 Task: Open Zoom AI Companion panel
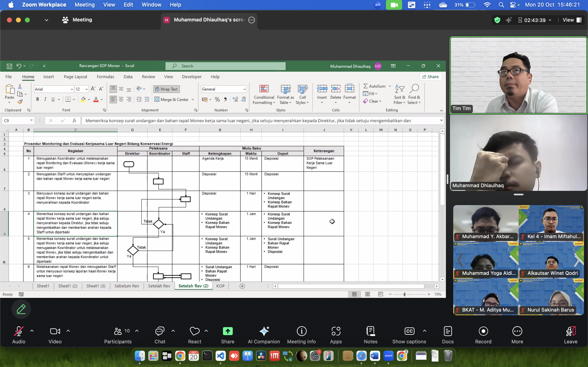tap(264, 331)
